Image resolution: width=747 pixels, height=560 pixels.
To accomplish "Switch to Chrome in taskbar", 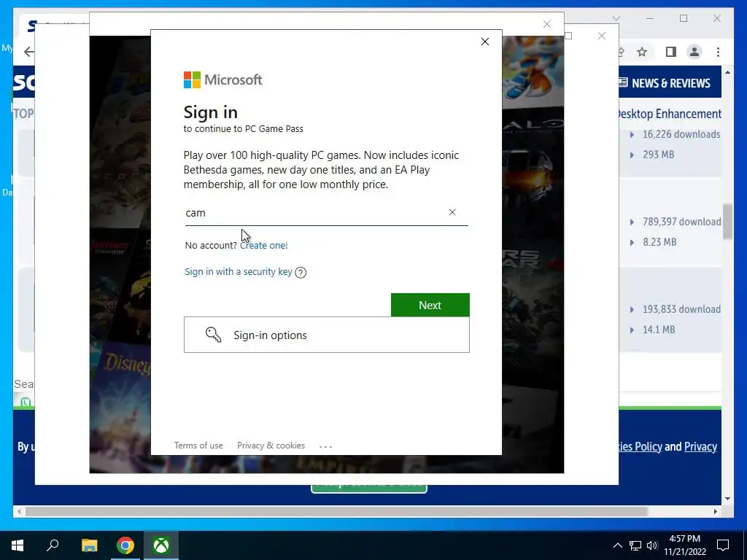I will click(125, 545).
